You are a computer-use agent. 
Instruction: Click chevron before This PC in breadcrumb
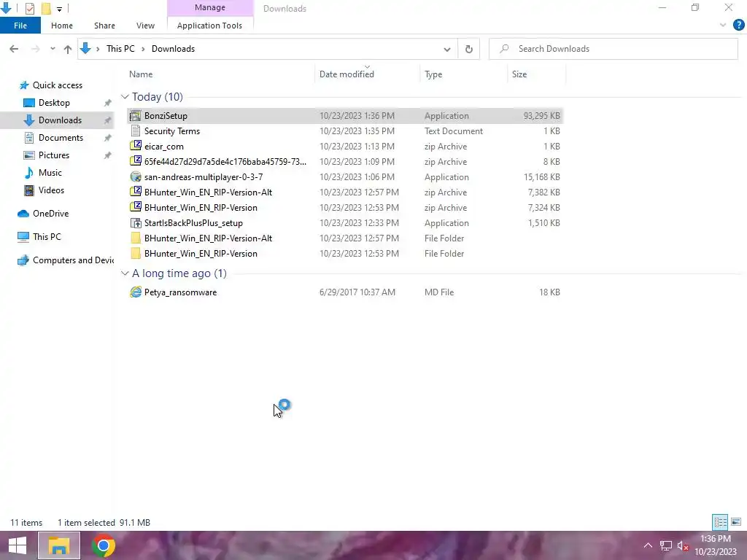(x=98, y=49)
